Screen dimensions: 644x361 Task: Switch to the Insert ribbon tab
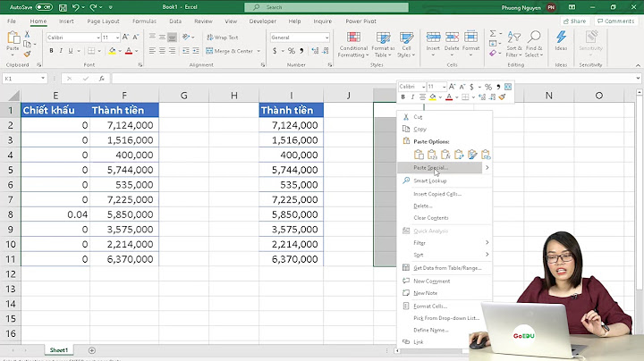(x=66, y=21)
